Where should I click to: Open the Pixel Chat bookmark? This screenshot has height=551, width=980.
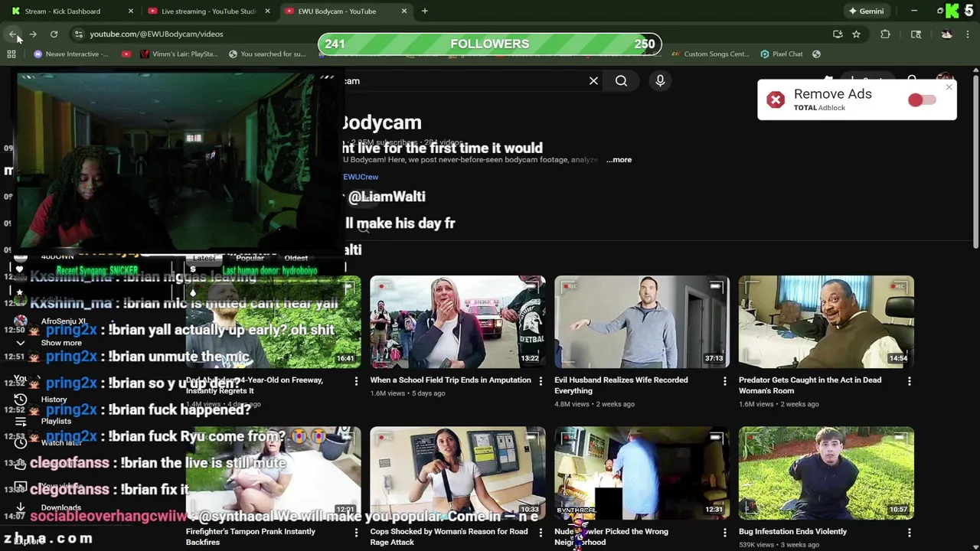pyautogui.click(x=782, y=54)
